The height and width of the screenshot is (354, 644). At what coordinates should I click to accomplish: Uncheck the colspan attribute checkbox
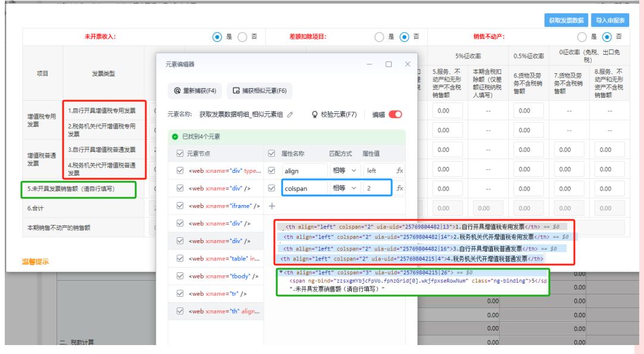coord(272,188)
